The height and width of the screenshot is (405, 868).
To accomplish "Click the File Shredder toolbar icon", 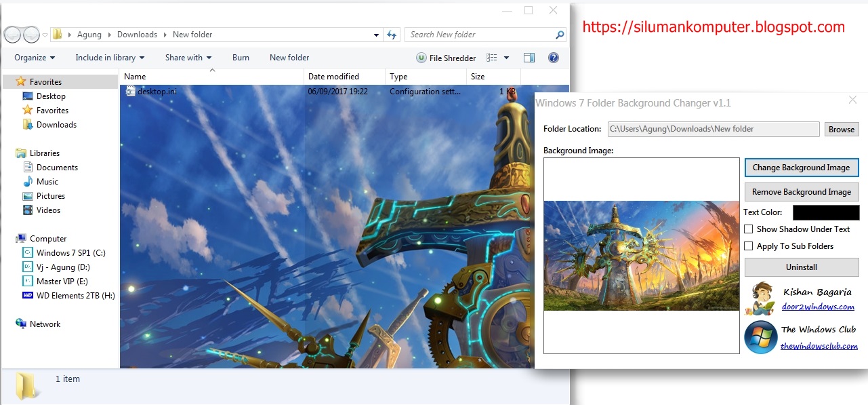I will (421, 58).
